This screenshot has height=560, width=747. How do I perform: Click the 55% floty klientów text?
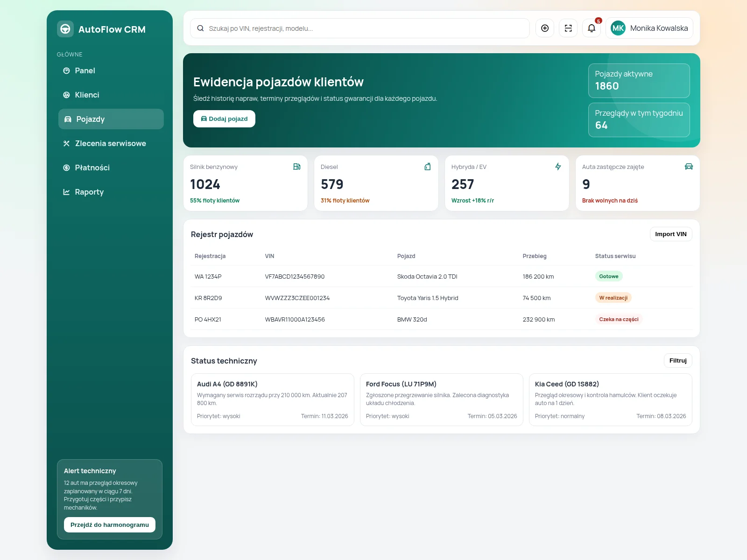click(215, 201)
